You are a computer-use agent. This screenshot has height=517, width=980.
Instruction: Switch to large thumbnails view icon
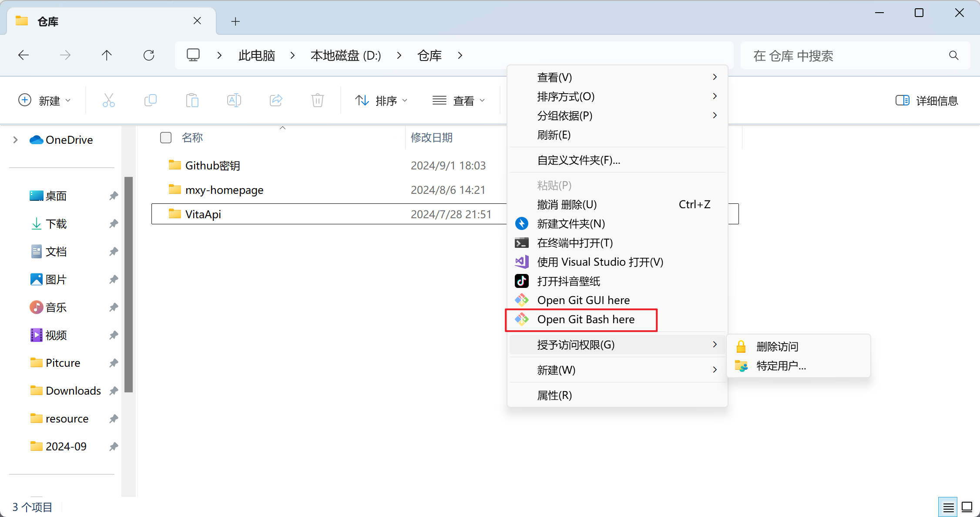967,507
